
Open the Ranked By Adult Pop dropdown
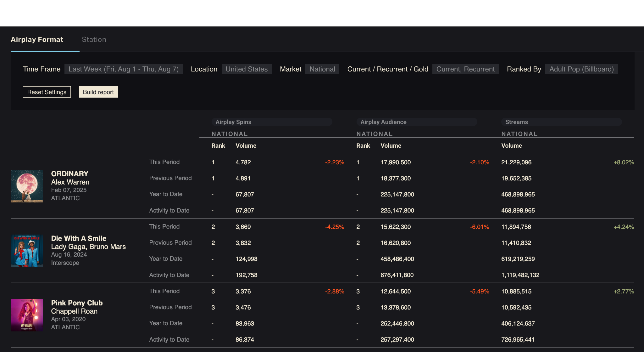(x=581, y=69)
